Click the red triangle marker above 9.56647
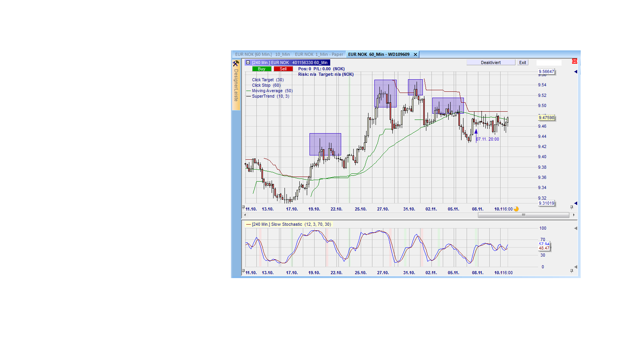The height and width of the screenshot is (364, 628). pos(576,71)
